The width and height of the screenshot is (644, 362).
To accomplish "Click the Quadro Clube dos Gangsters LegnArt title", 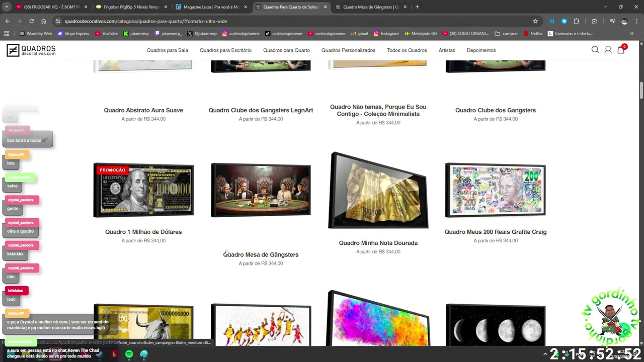I will [261, 110].
